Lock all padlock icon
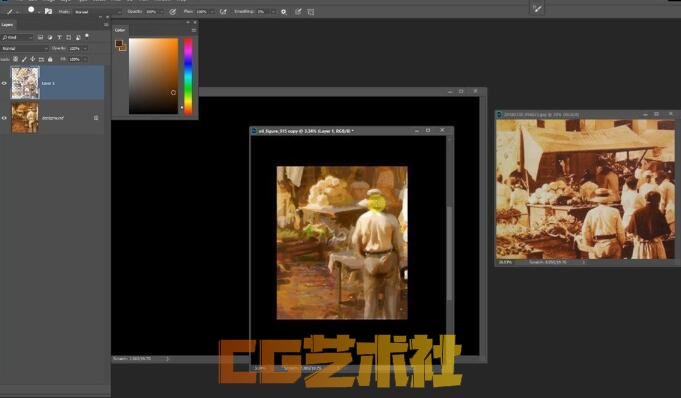Image resolution: width=681 pixels, height=398 pixels. coord(50,59)
